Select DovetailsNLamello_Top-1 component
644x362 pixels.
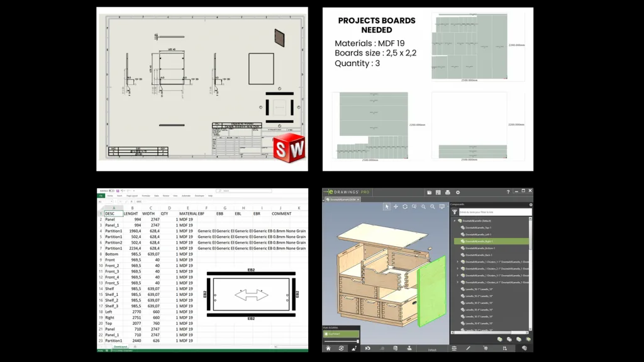478,227
